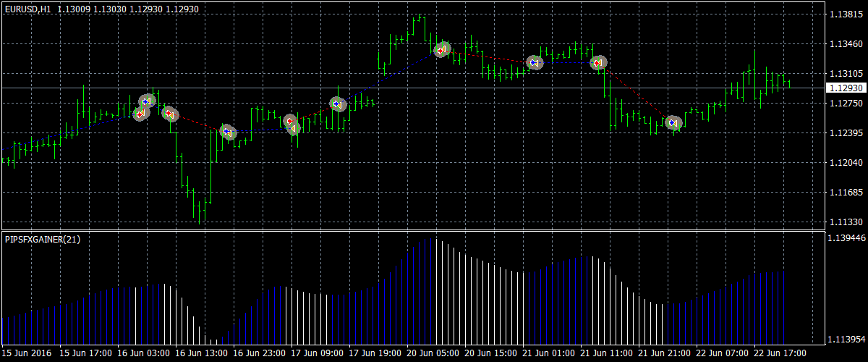The width and height of the screenshot is (868, 362).
Task: Click the 20 Jun 15:00 time label
Action: (490, 353)
